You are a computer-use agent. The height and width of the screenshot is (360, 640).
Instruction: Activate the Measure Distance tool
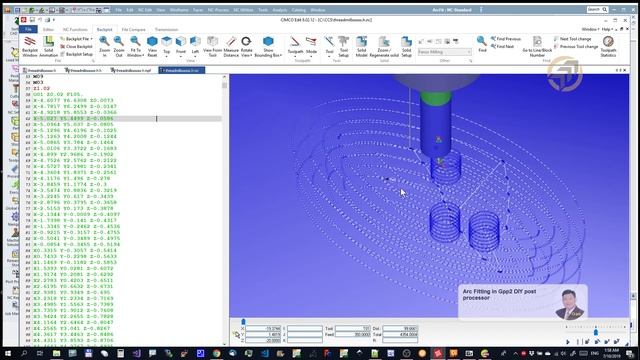[231, 46]
